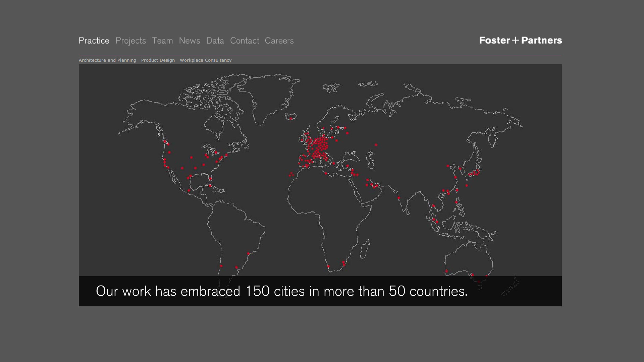Click the red dot on Cuba
The height and width of the screenshot is (362, 644).
(210, 186)
